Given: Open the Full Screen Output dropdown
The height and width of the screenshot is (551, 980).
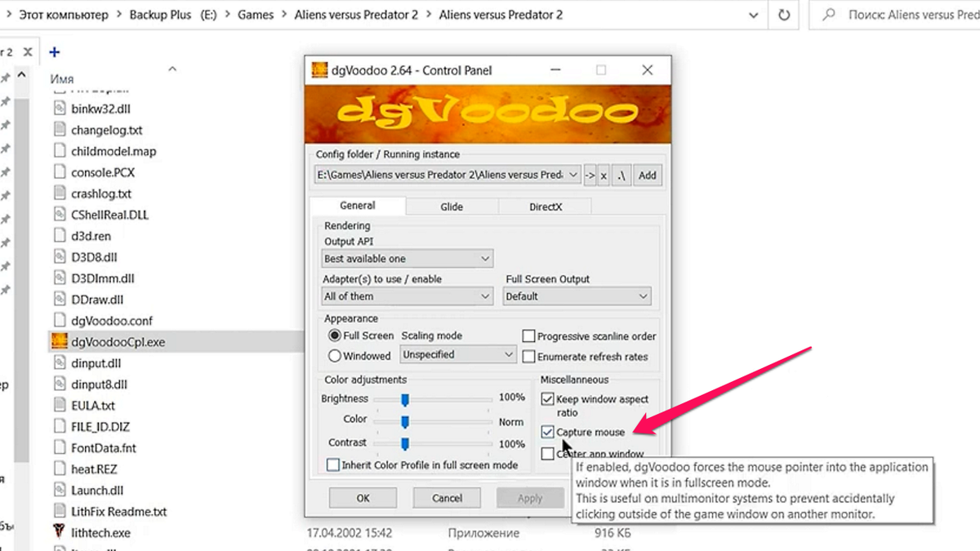Looking at the screenshot, I should coord(577,295).
